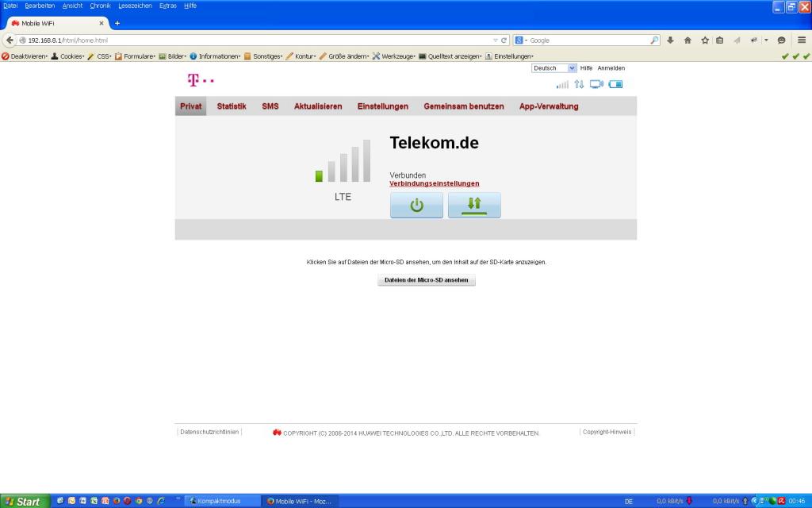812x508 pixels.
Task: Open the Deutsch language dropdown
Action: (x=554, y=68)
